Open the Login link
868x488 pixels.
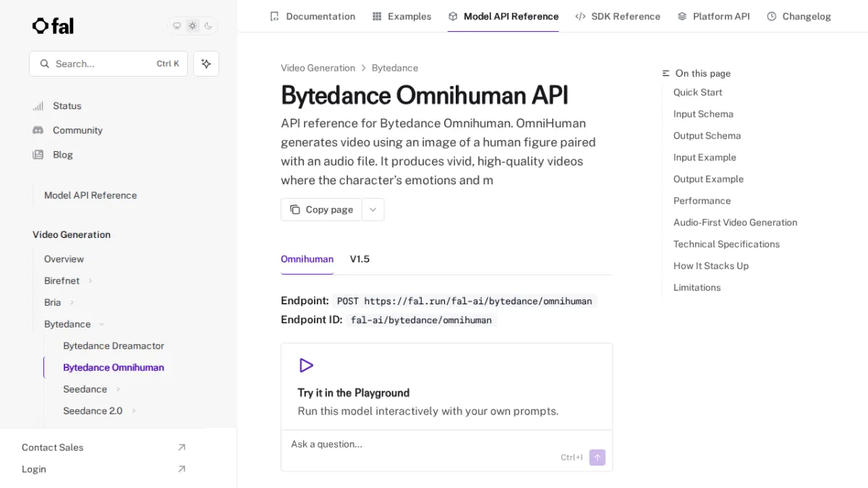[x=34, y=469]
